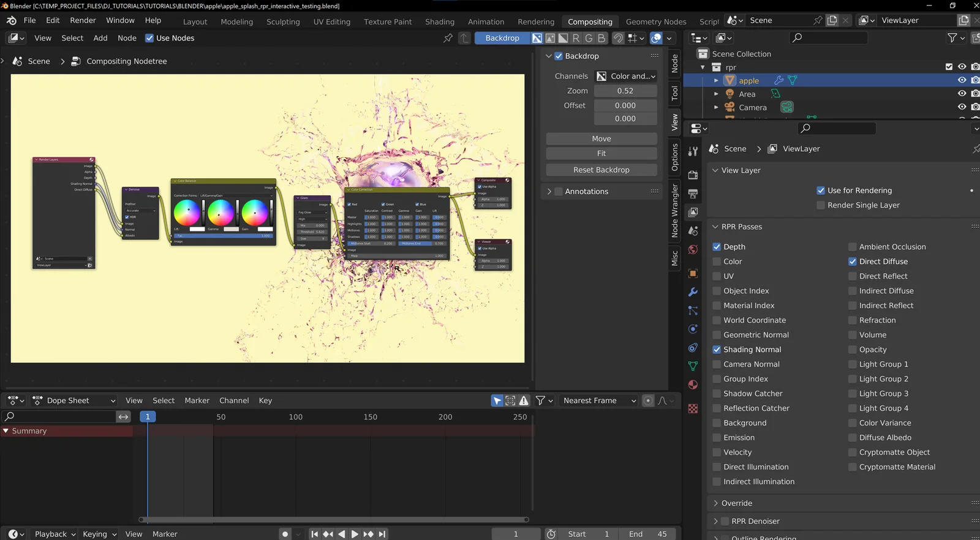Select the B channel backdrop button
The image size is (980, 540).
(x=601, y=38)
